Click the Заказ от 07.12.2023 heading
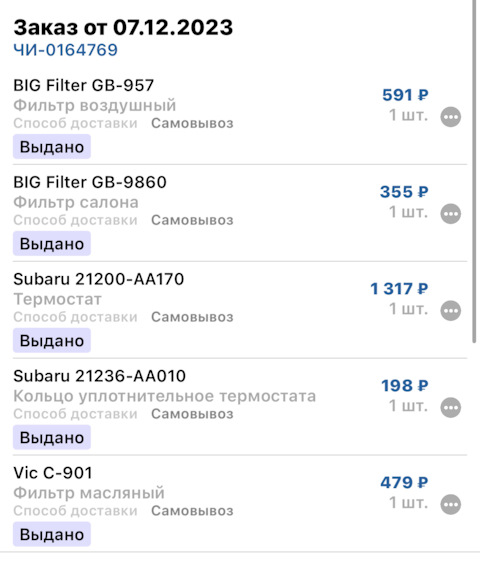The height and width of the screenshot is (569, 480). (x=123, y=27)
